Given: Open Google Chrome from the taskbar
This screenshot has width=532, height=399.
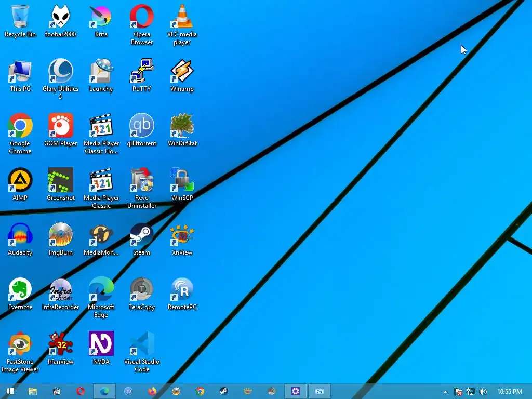Looking at the screenshot, I should click(200, 391).
